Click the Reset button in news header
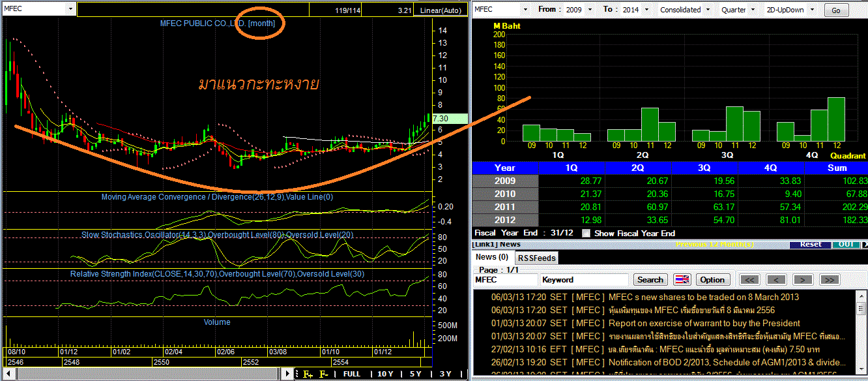The width and height of the screenshot is (868, 381). (811, 245)
